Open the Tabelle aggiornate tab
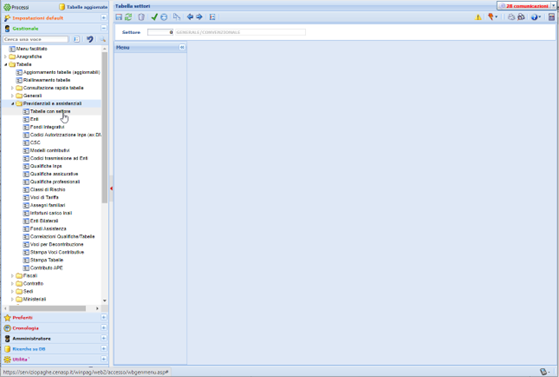Screen dimensions: 559x377 pyautogui.click(x=83, y=7)
